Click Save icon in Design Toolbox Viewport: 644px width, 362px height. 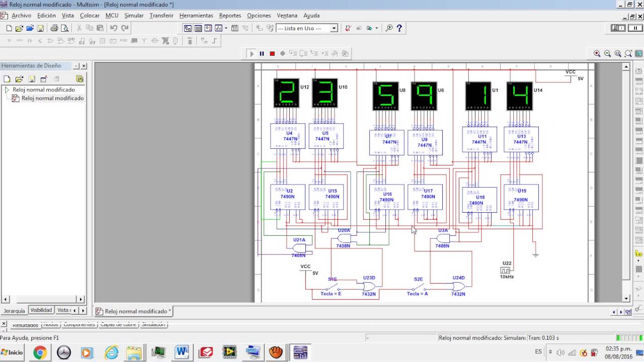point(32,79)
